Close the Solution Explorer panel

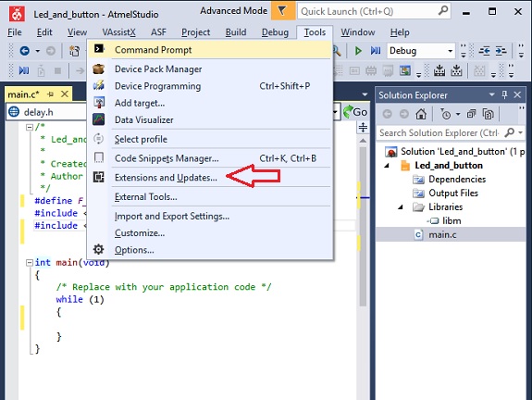pos(517,95)
